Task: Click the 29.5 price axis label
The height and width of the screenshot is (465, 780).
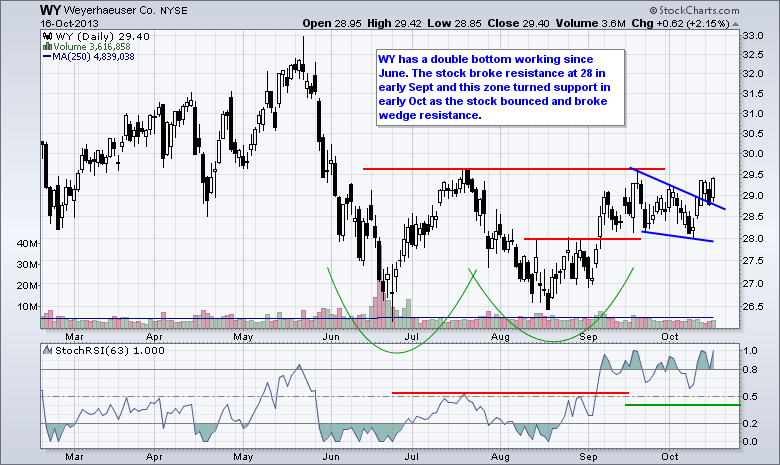Action: click(x=753, y=175)
